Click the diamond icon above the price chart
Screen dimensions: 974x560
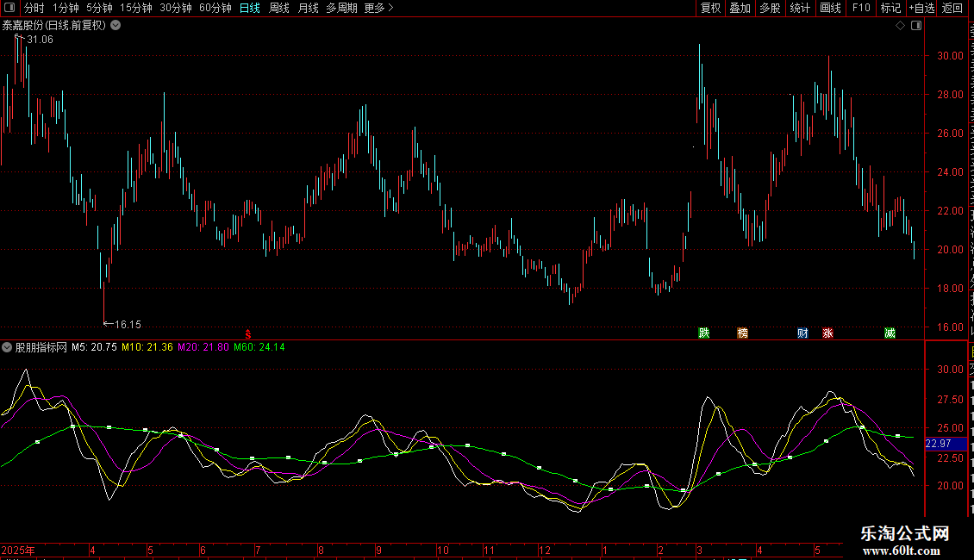tap(900, 26)
